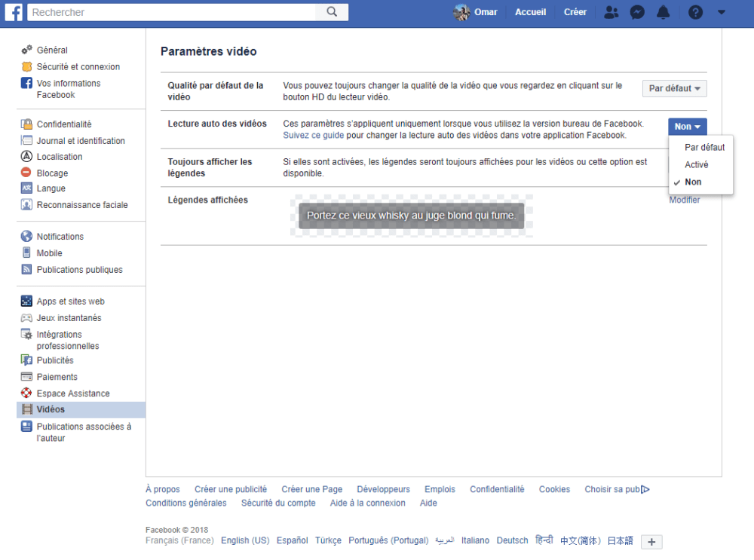
Task: Switch language to Português (Portugal)
Action: 388,540
